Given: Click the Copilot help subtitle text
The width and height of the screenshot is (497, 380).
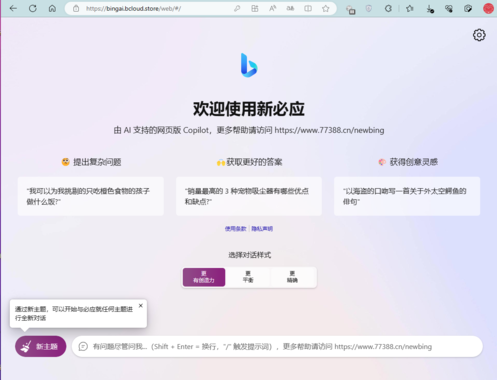Looking at the screenshot, I should (249, 130).
